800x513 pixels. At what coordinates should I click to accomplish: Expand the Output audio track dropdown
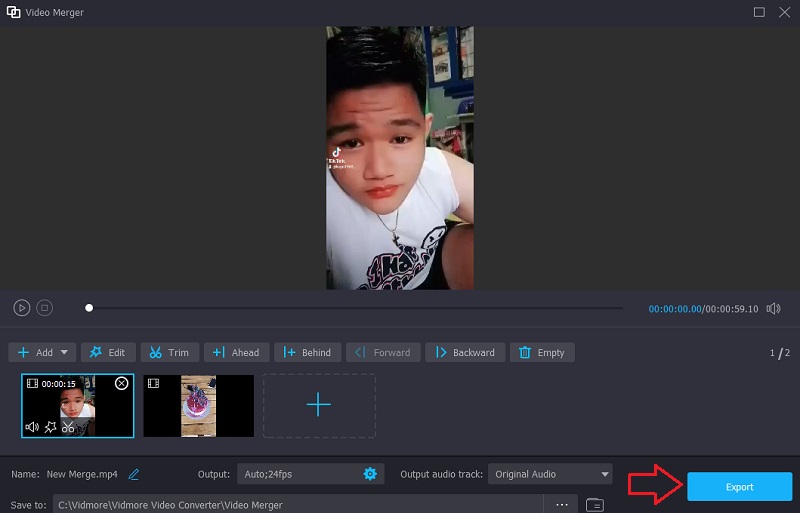click(605, 474)
